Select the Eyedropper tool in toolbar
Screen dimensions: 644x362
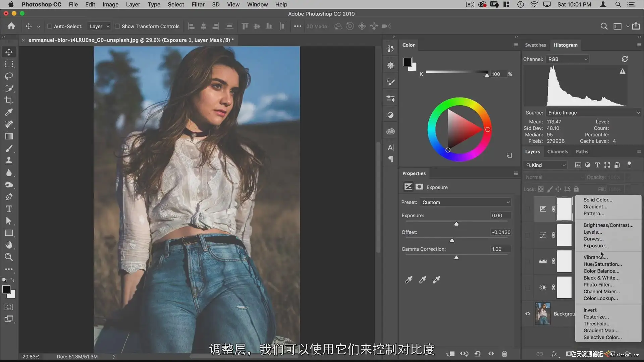(9, 112)
